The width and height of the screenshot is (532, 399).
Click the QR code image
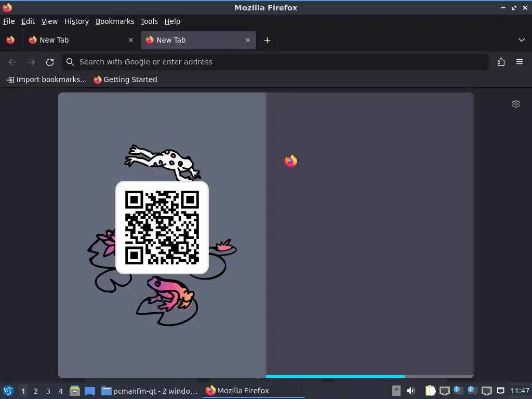(162, 228)
